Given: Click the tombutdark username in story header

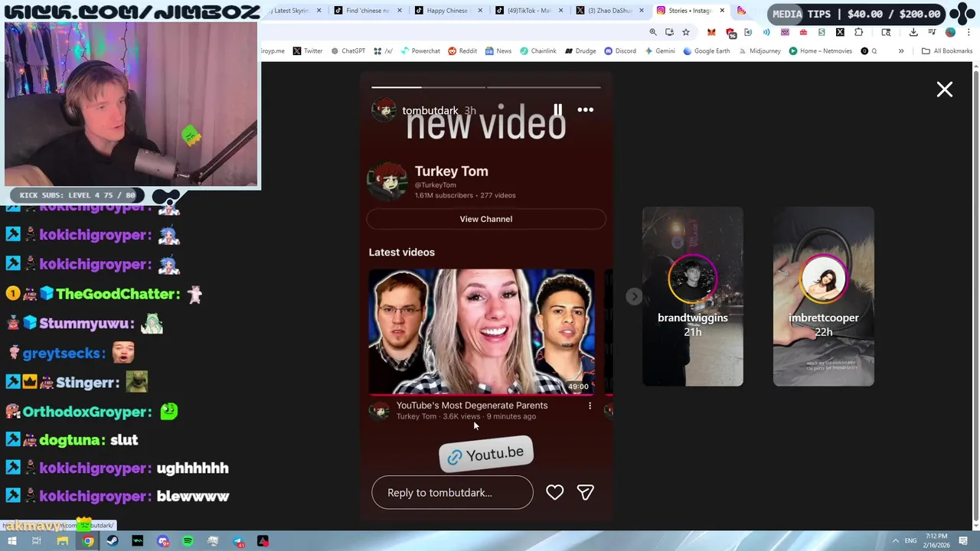Looking at the screenshot, I should tap(430, 110).
